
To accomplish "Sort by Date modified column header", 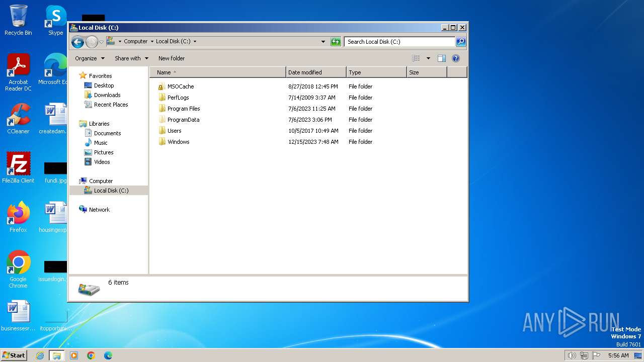I will (316, 72).
